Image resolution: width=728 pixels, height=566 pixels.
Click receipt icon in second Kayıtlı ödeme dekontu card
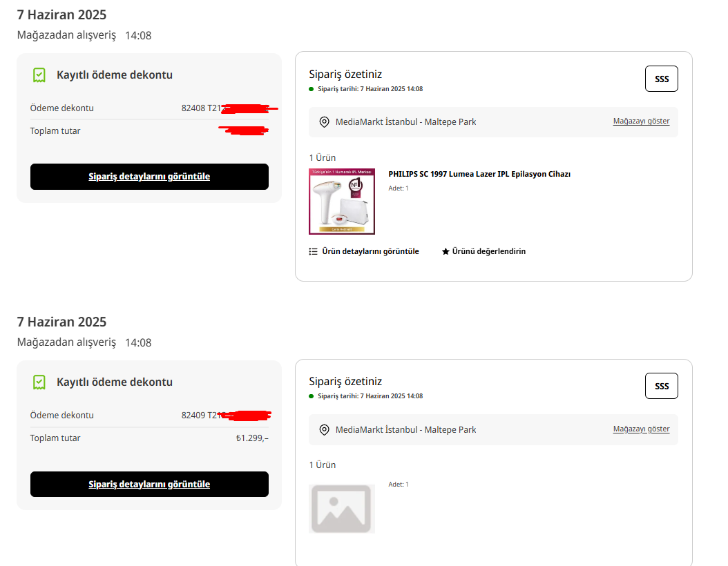coord(39,382)
